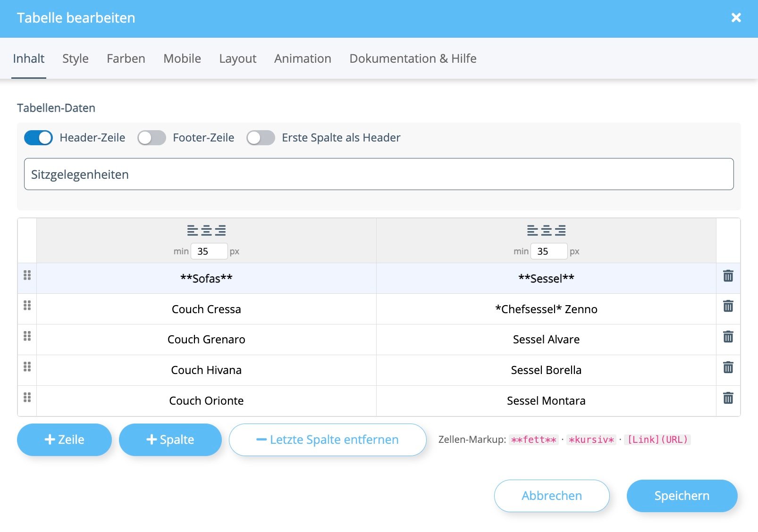This screenshot has height=532, width=758.
Task: Go to the Mobile tab
Action: [182, 58]
